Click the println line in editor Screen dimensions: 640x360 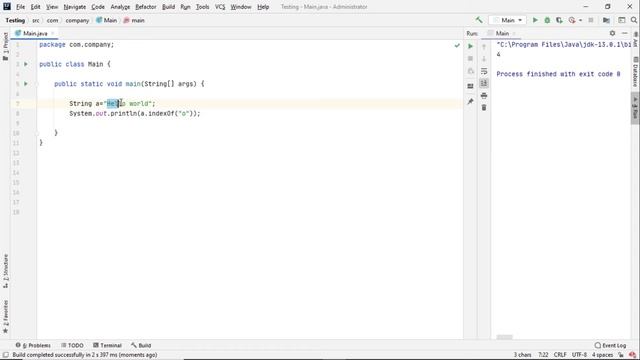(135, 113)
